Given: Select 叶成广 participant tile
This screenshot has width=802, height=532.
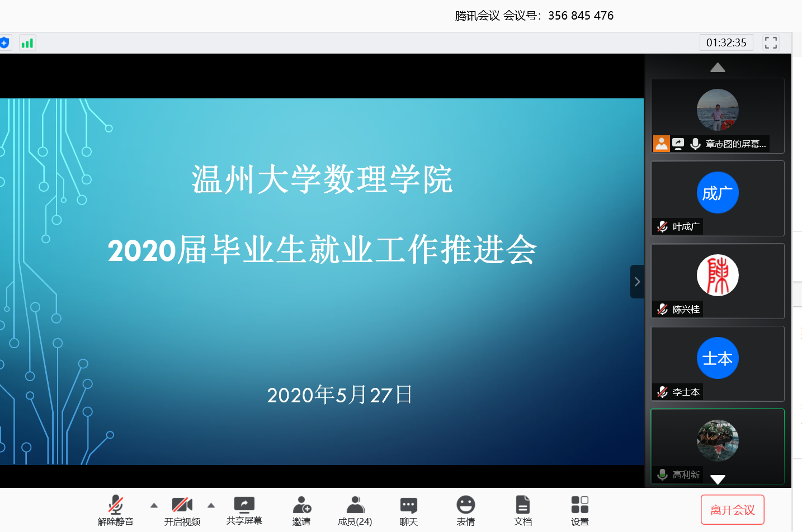Looking at the screenshot, I should 718,198.
